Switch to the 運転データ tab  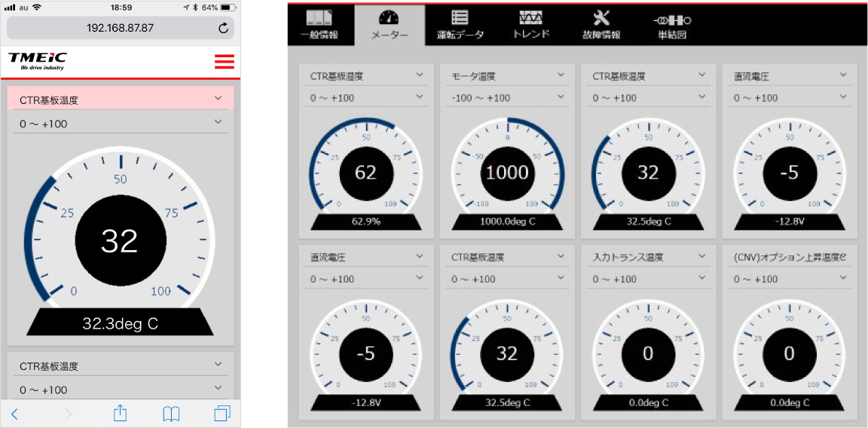coord(460,25)
